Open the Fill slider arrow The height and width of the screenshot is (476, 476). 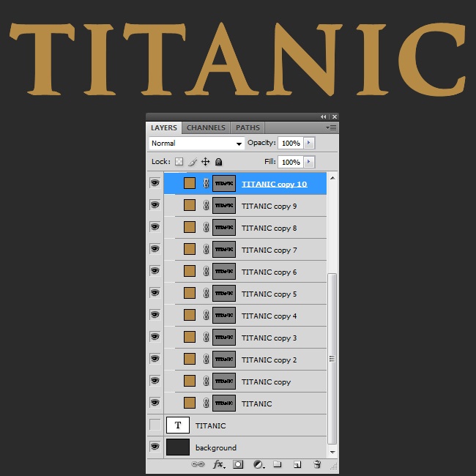(x=309, y=162)
